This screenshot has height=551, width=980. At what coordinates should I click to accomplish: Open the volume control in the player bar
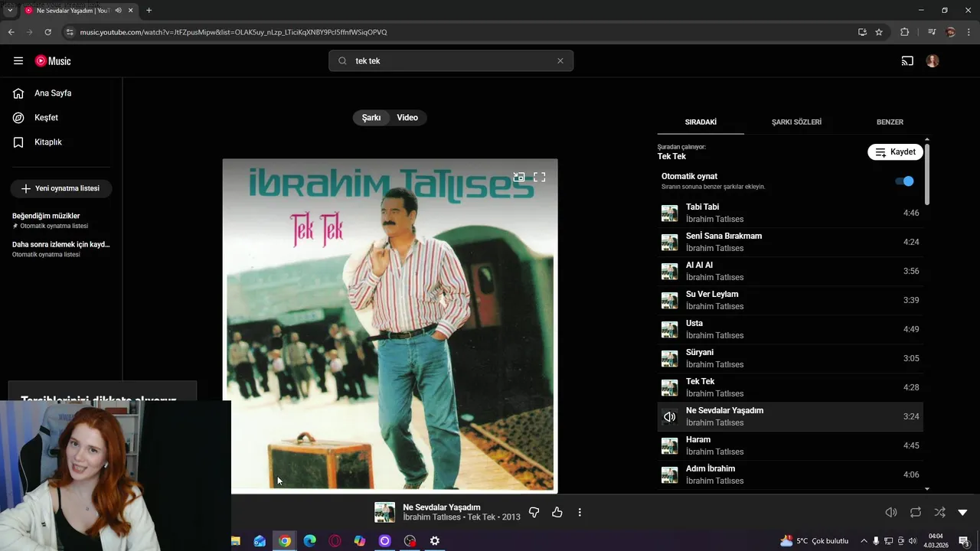coord(891,512)
